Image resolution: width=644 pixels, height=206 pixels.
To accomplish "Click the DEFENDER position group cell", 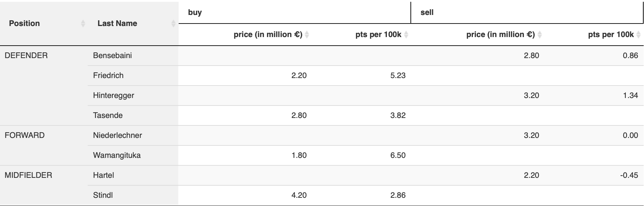I will (26, 56).
